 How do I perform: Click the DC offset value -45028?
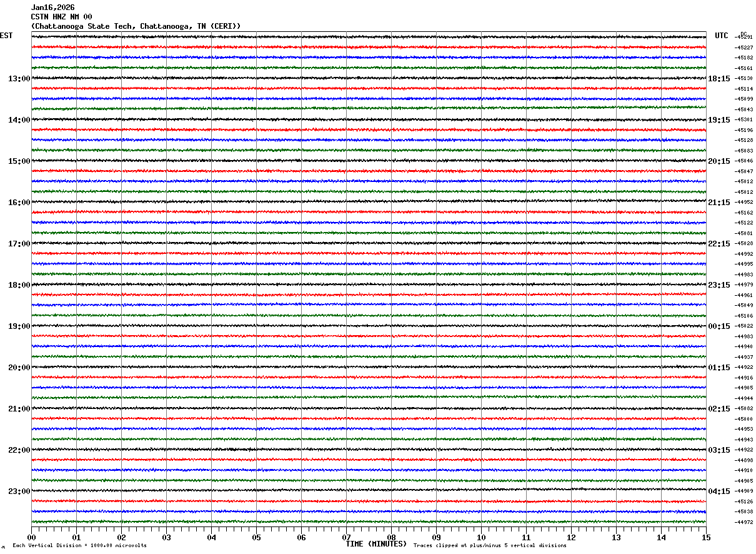(744, 243)
